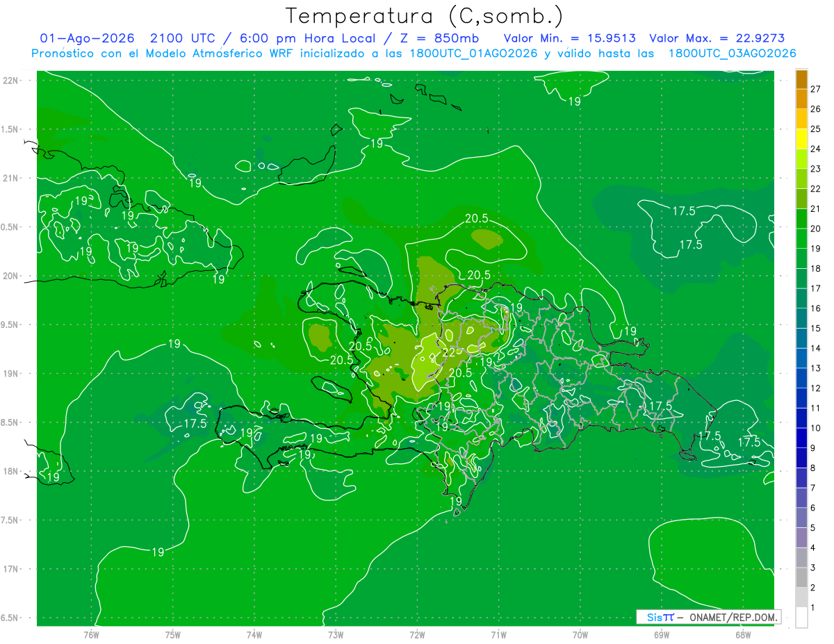Click the '17N' latitude axis label
The height and width of the screenshot is (644, 834).
coord(12,569)
